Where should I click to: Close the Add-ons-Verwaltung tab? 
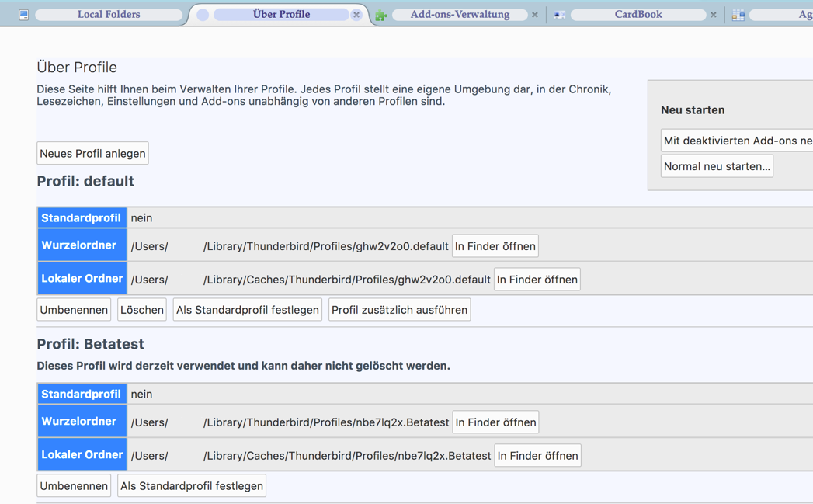[535, 15]
